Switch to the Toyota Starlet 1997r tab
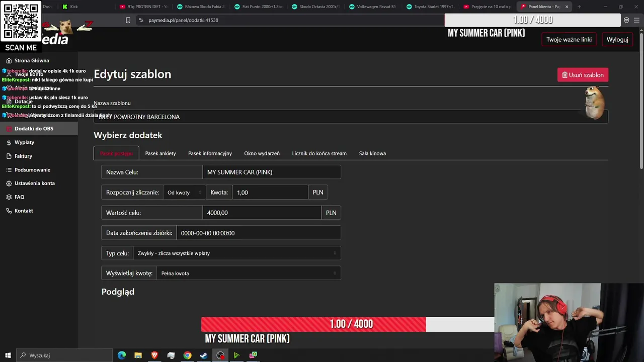The width and height of the screenshot is (644, 362). coord(431,7)
